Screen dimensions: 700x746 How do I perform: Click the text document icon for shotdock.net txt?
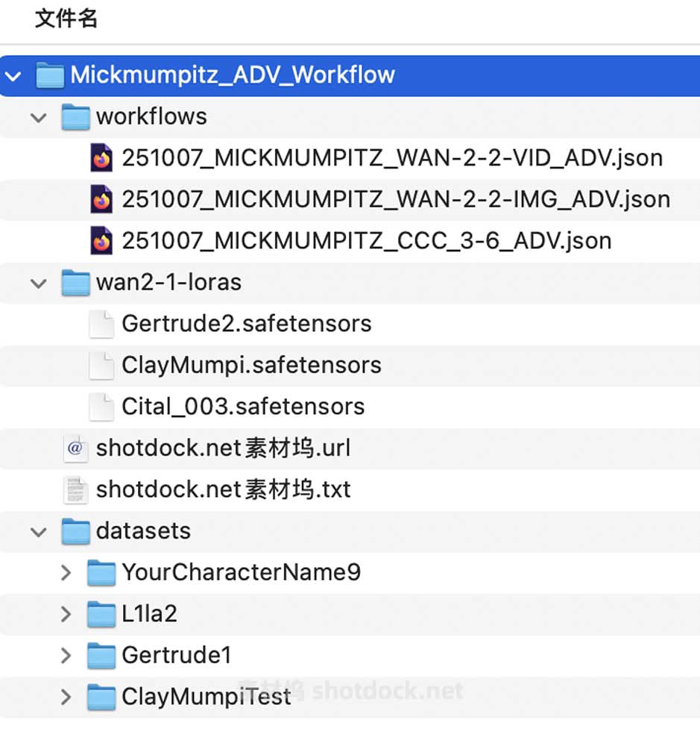click(75, 489)
